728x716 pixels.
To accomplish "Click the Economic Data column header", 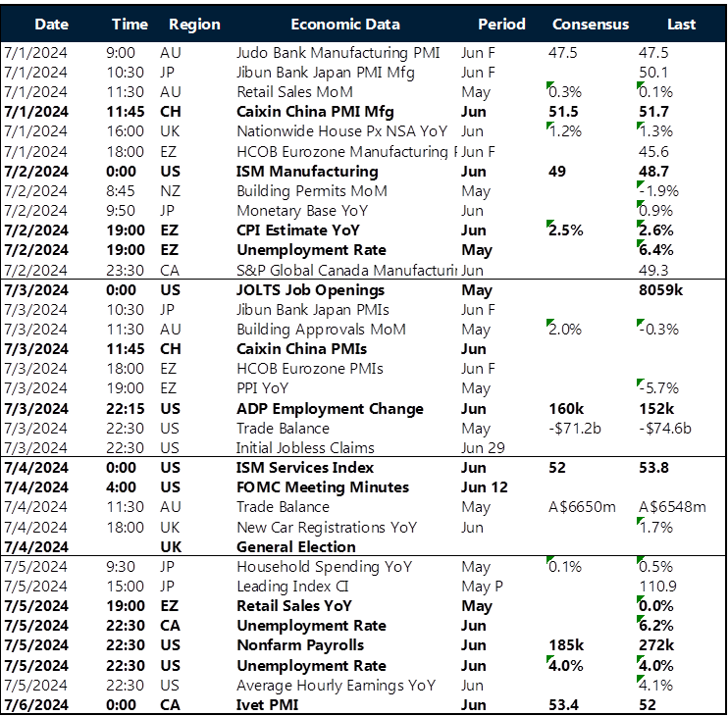I will 345,25.
